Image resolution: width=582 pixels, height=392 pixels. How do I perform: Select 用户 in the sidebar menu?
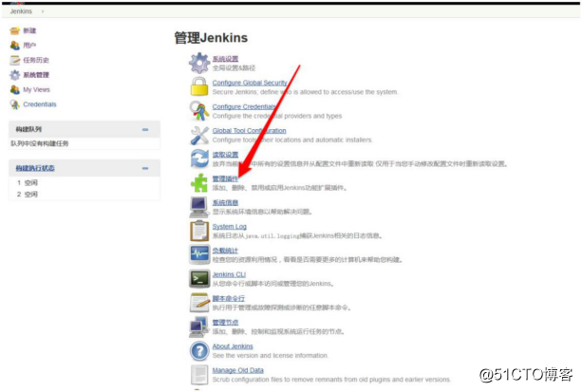coord(29,46)
